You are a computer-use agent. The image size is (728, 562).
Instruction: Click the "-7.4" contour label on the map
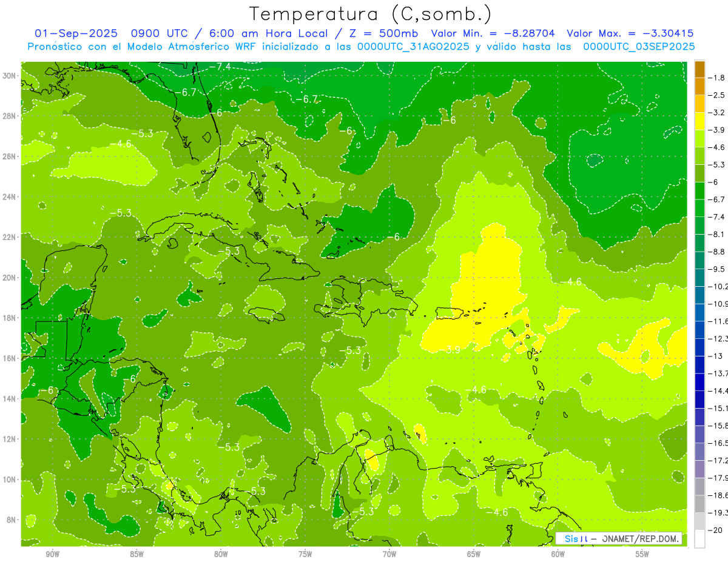221,65
